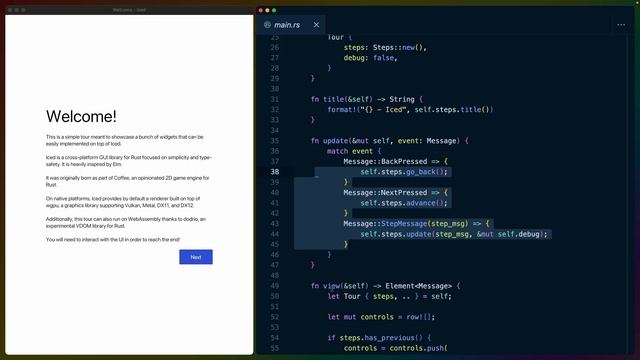The image size is (640, 360).
Task: Click paragraph 'Iced is a cross-platform GUI library'
Action: [129, 161]
